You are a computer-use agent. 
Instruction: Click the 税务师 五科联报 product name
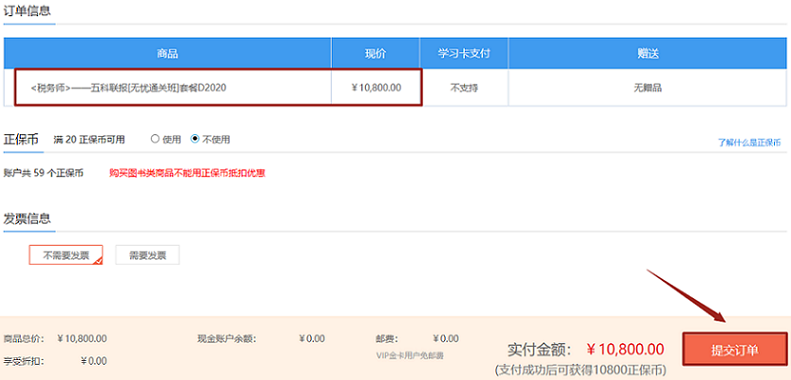[128, 88]
